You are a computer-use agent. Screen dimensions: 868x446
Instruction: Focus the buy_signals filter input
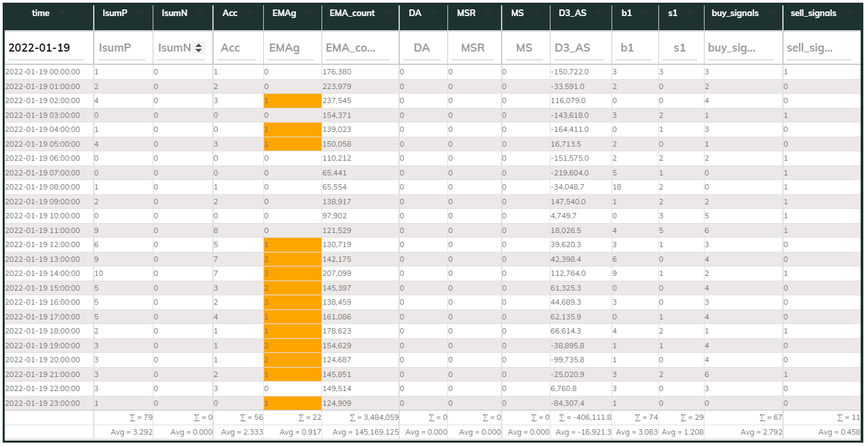pos(741,48)
